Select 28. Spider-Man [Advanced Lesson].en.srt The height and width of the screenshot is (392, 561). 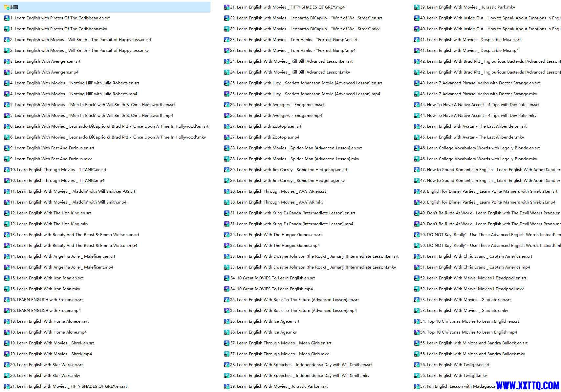(x=296, y=148)
